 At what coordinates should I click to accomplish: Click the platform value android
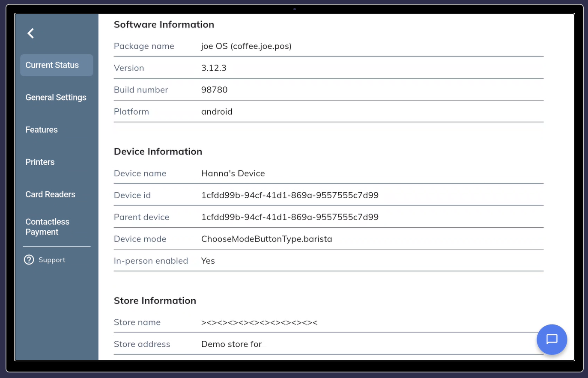click(217, 112)
